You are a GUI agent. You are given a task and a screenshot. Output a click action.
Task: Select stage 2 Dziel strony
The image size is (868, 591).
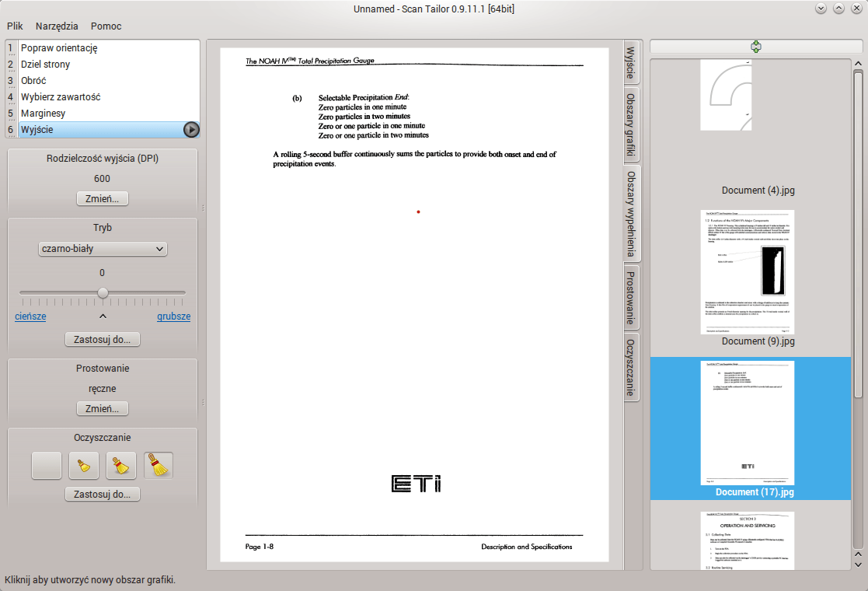click(103, 65)
